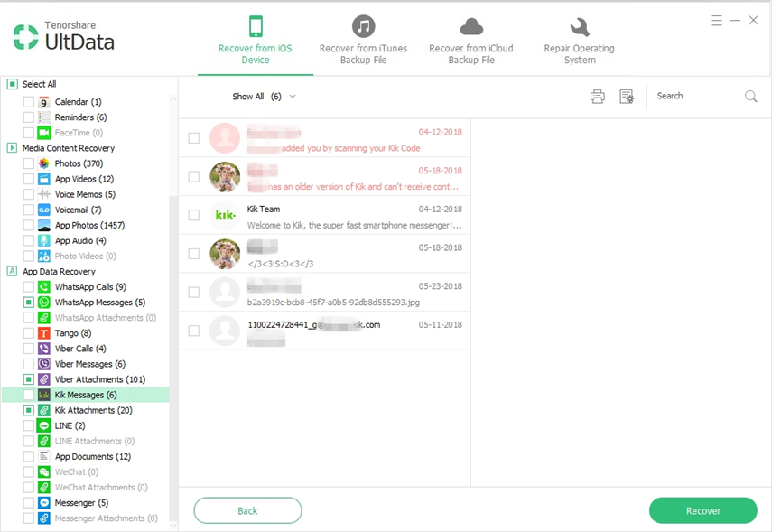Click the Calendar icon in sidebar
Viewport: 772px width, 532px height.
point(44,102)
